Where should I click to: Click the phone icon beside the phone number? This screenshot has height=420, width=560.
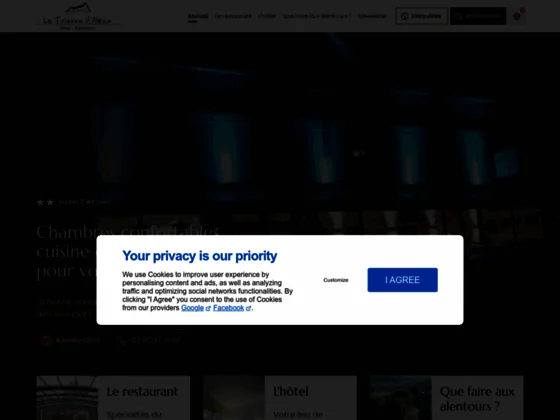point(121,340)
